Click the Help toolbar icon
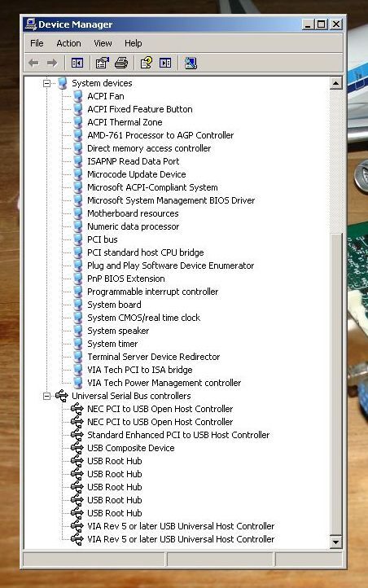This screenshot has width=368, height=588. [x=147, y=63]
